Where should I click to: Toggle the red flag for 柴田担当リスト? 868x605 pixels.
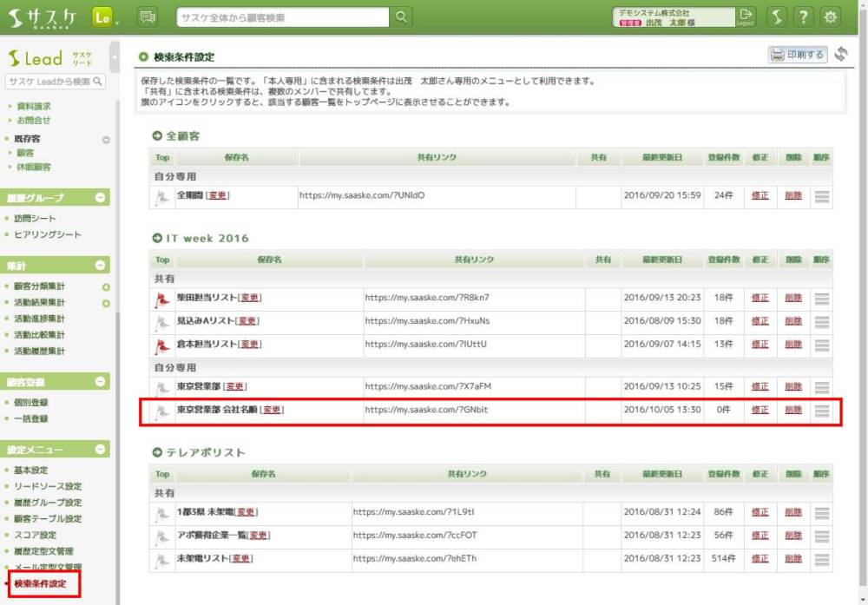[x=161, y=299]
